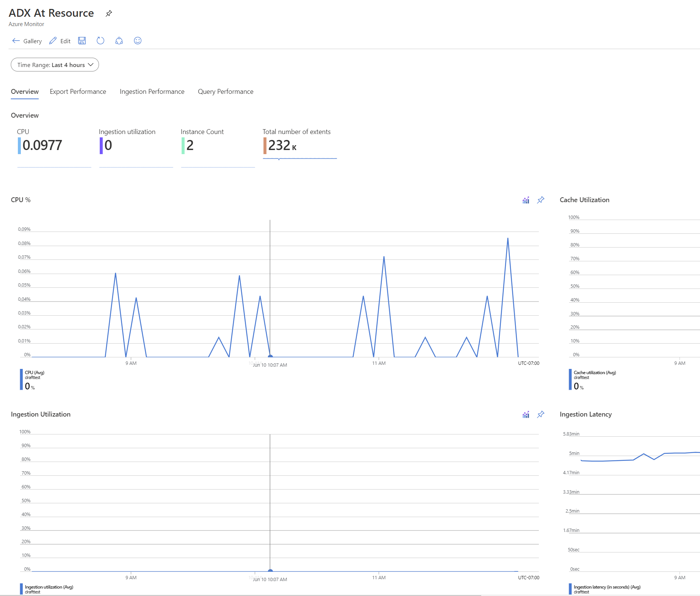Go back to the Gallery
The image size is (700, 596).
(x=27, y=41)
